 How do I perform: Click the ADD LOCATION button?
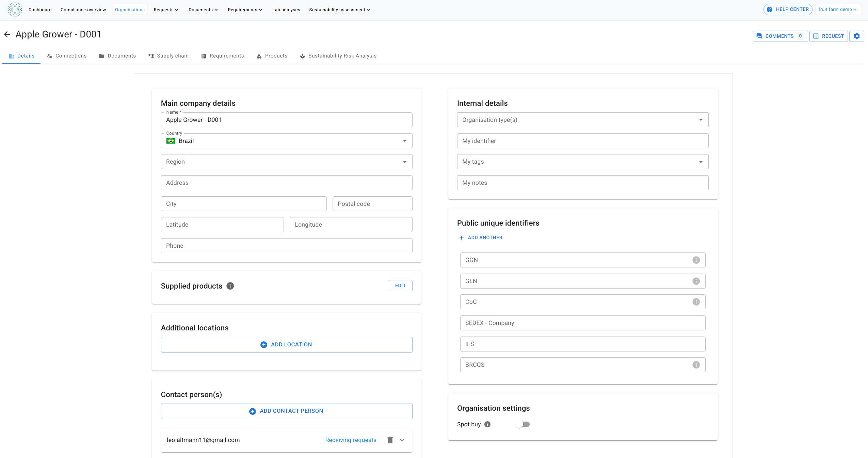tap(287, 345)
